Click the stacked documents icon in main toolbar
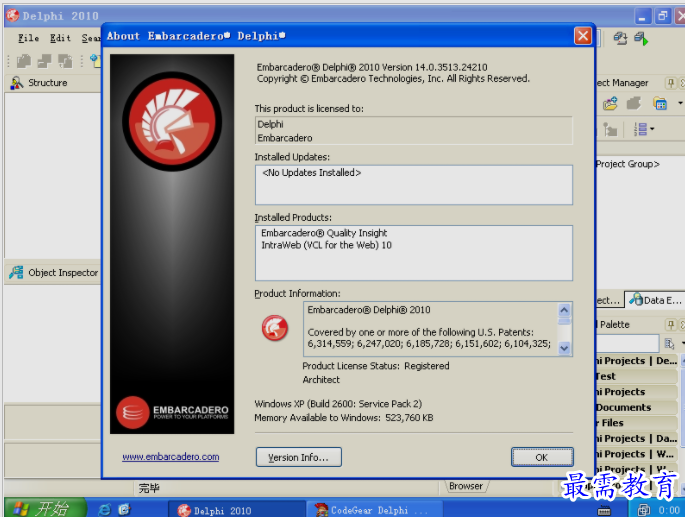Image resolution: width=685 pixels, height=517 pixels. click(24, 61)
